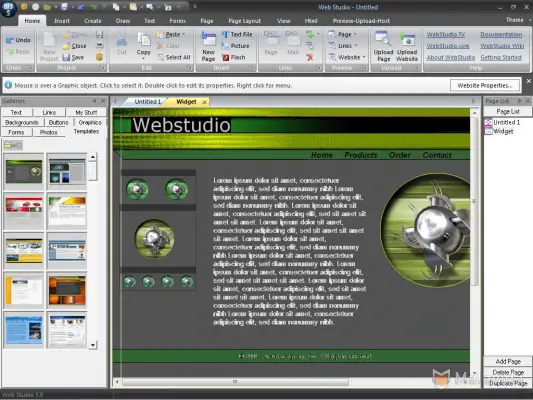Insert a Picture from the Insert group

[236, 46]
